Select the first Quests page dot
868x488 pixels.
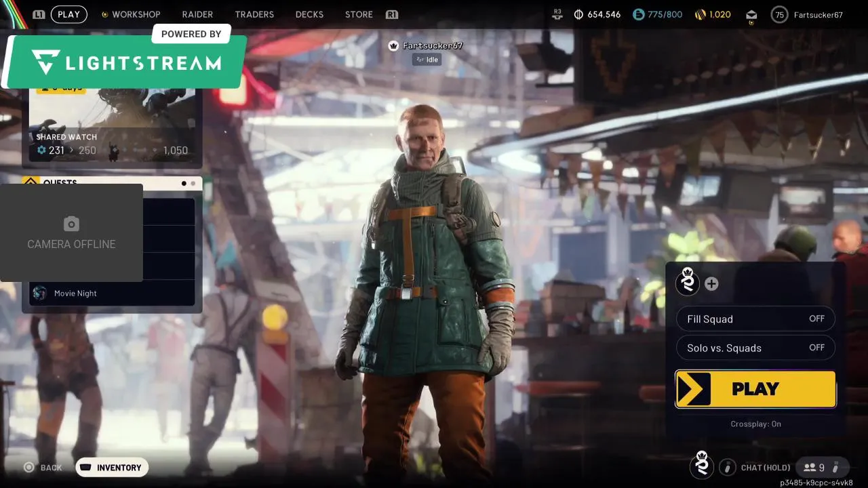coord(184,183)
